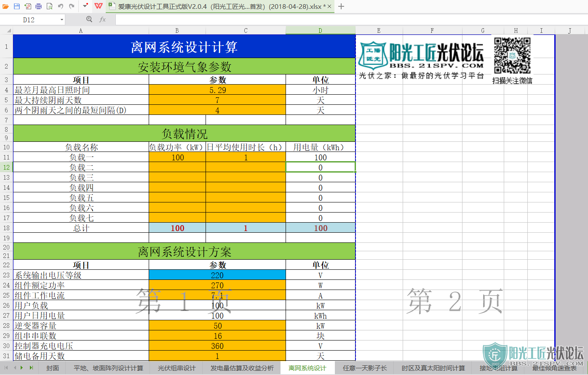Select the 360 控制器充电电压 cell
This screenshot has width=588, height=375.
pos(217,346)
